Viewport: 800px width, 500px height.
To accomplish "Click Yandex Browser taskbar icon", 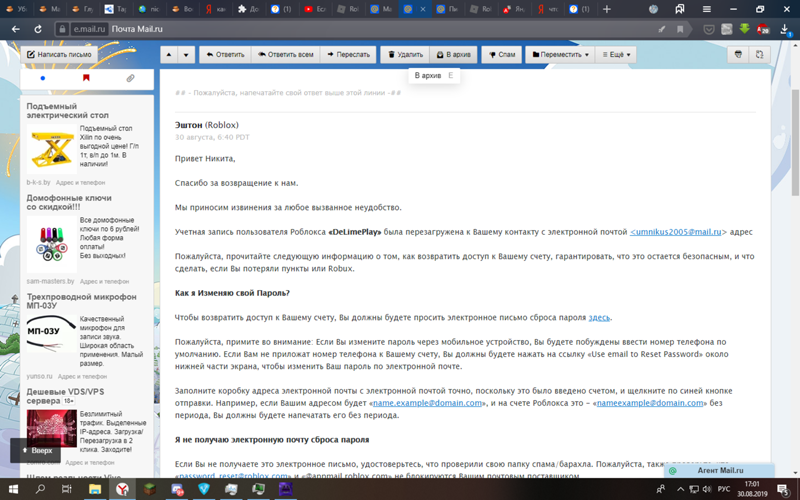I will pos(122,489).
